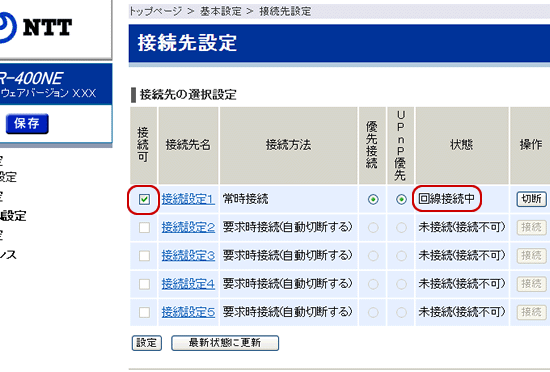Open the 接続設定1 link

[188, 199]
